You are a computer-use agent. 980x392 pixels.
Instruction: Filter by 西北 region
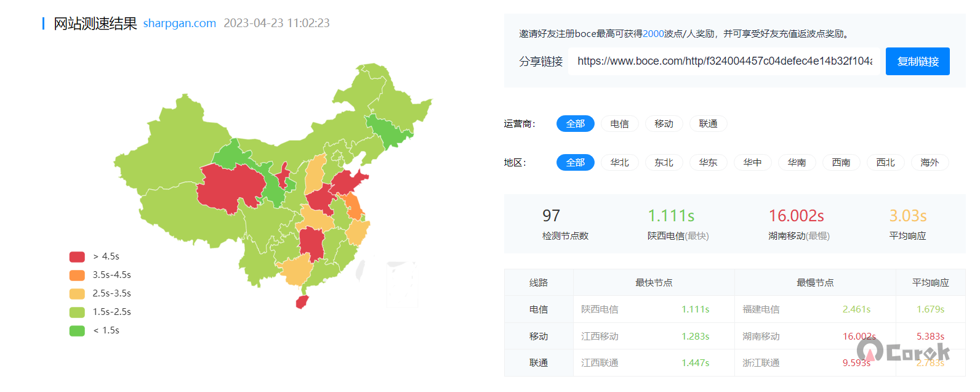tap(885, 163)
